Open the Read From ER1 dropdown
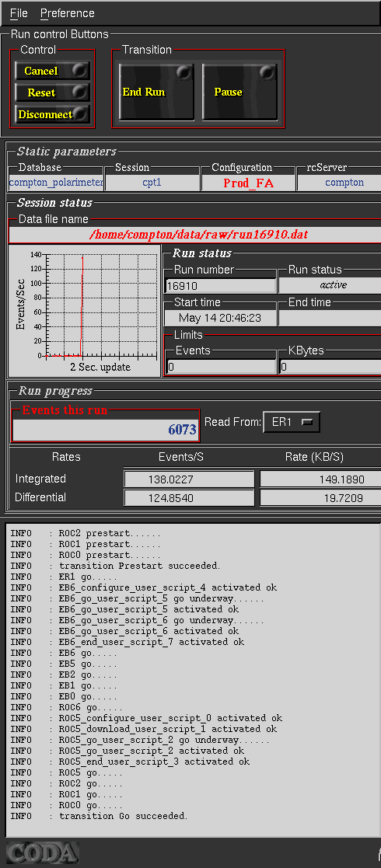 [292, 422]
